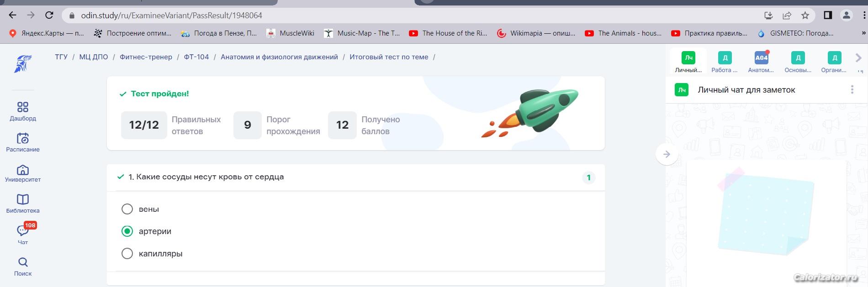Open chat options three-dot menu

(852, 90)
